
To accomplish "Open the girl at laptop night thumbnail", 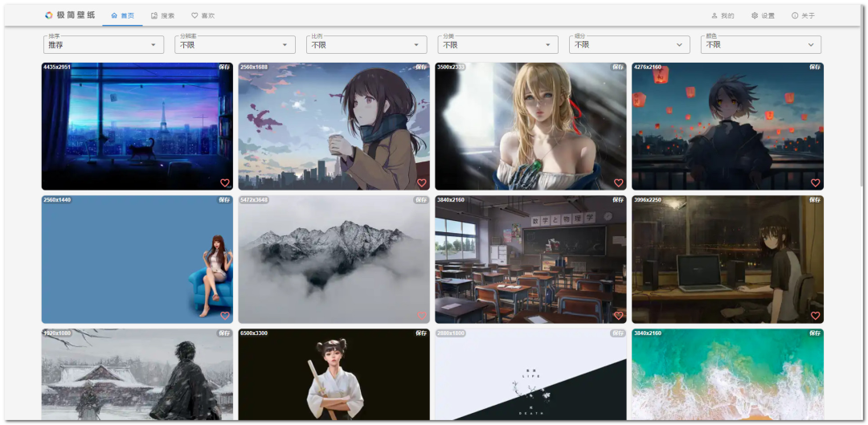I will tap(727, 259).
